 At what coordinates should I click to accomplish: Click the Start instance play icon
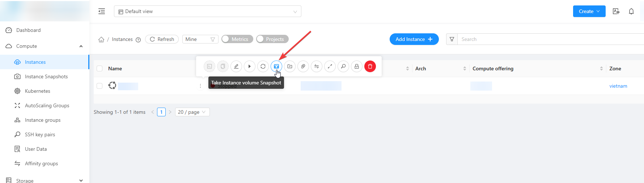[x=250, y=66]
